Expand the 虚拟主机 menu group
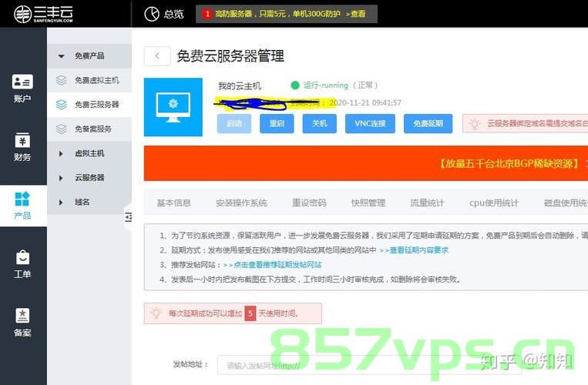Image resolution: width=588 pixels, height=385 pixels. point(89,153)
